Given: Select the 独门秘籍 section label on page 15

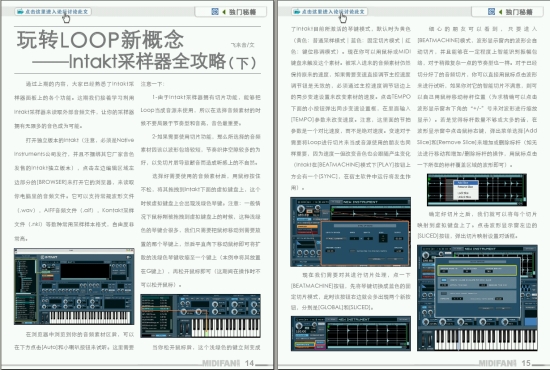Looking at the screenshot, I should (519, 12).
